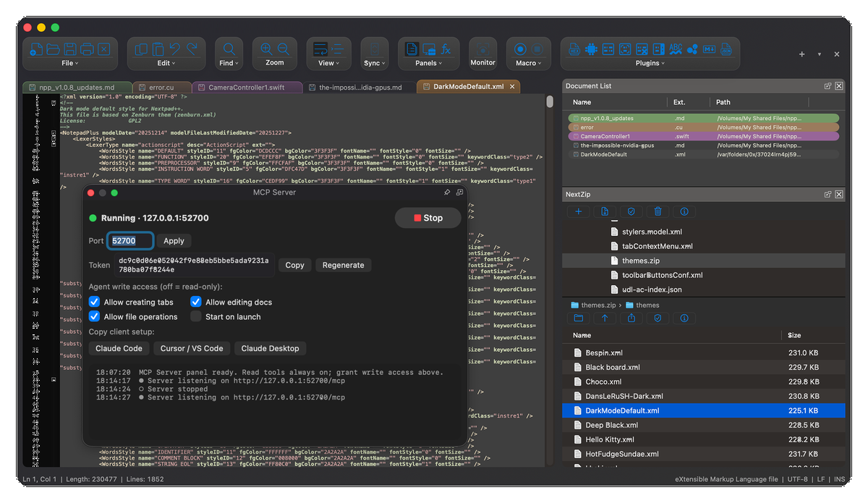The width and height of the screenshot is (868, 503).
Task: Expand the Plugins dropdown
Action: point(647,63)
